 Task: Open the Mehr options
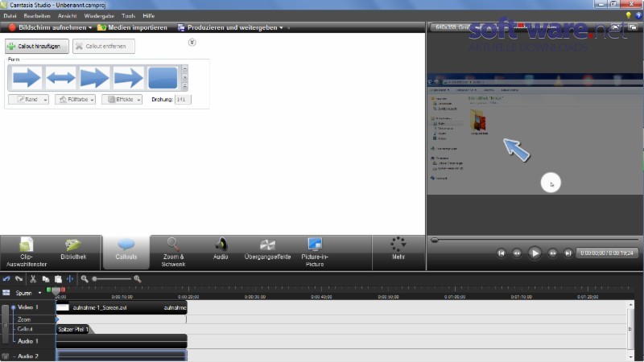click(398, 249)
